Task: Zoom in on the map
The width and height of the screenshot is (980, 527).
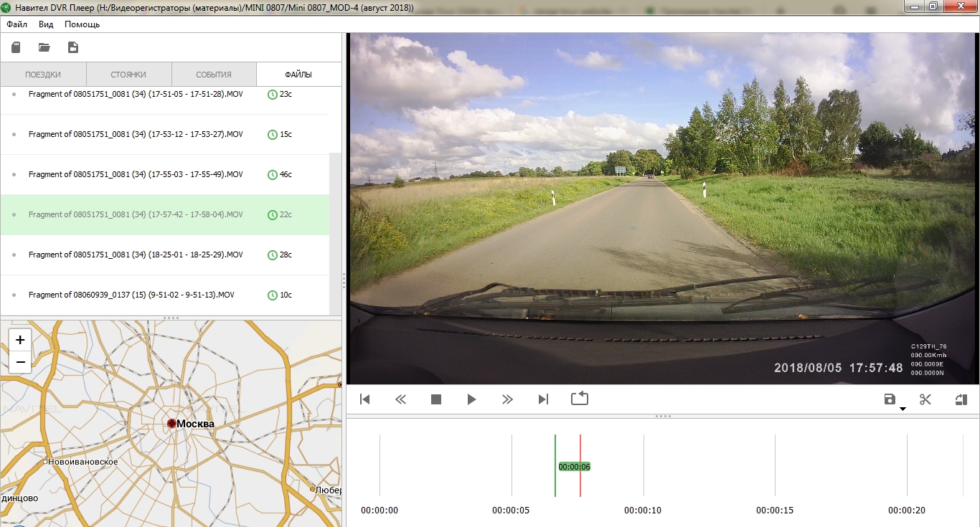Action: [20, 340]
